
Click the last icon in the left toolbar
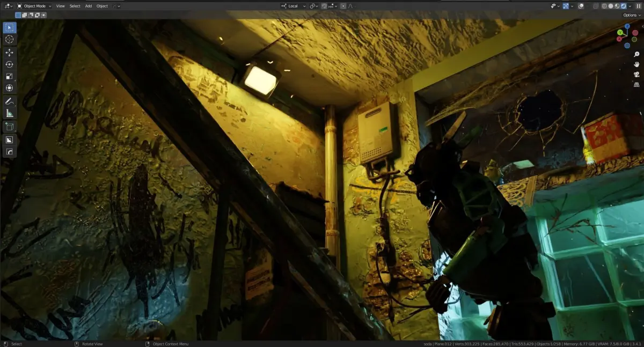[10, 152]
